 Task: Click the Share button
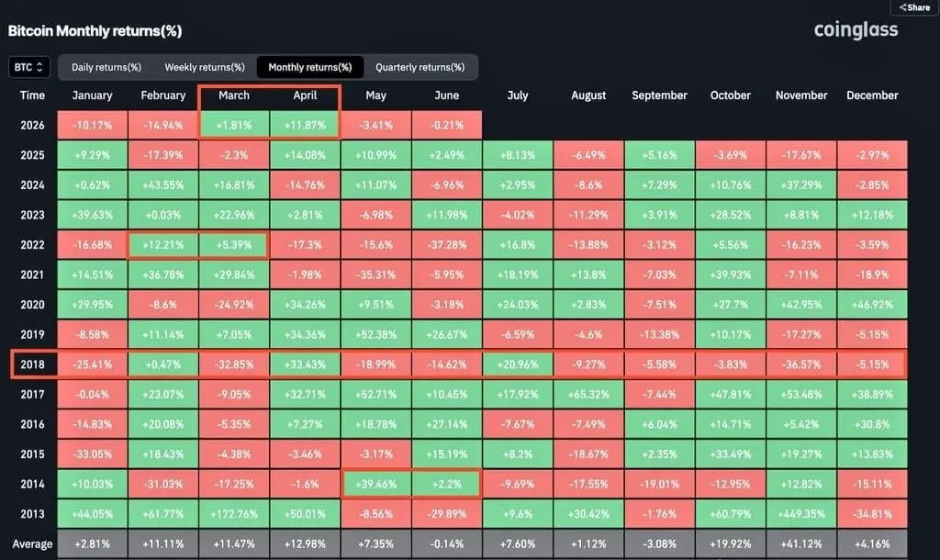coord(915,7)
